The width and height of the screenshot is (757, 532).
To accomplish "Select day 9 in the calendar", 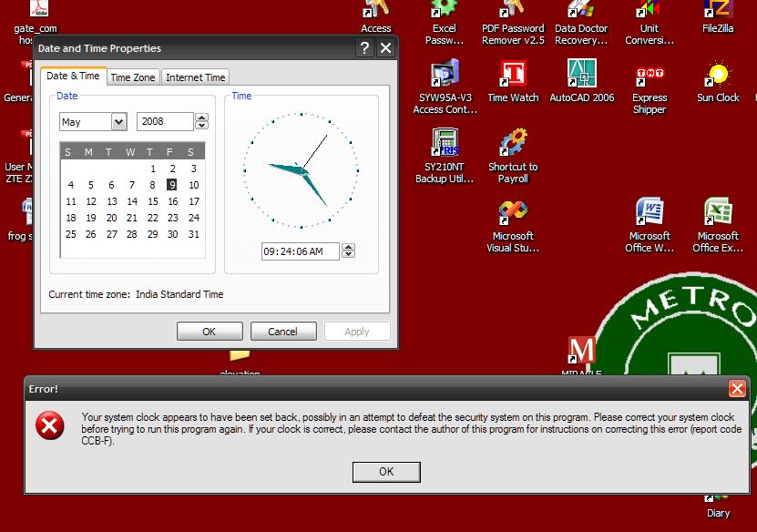I will click(172, 185).
